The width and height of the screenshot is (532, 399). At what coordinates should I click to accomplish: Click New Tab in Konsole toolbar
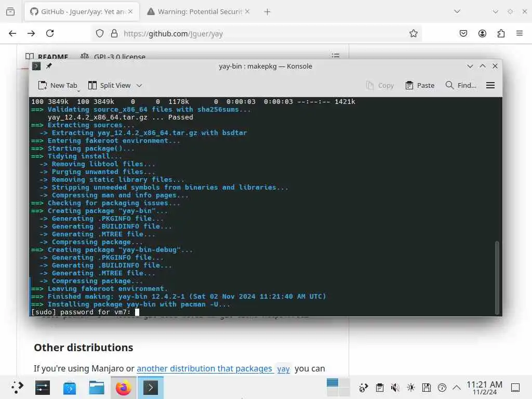click(57, 86)
